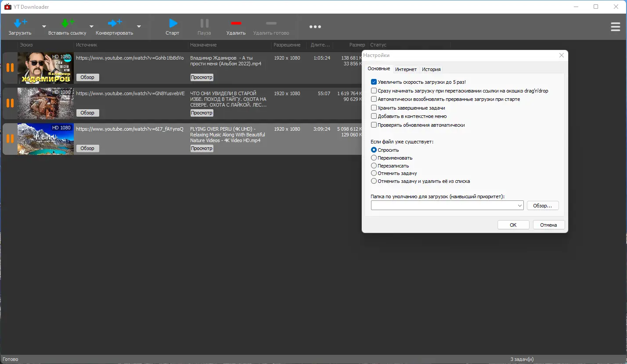
Task: Expand the Загрузить dropdown arrow
Action: tap(44, 26)
